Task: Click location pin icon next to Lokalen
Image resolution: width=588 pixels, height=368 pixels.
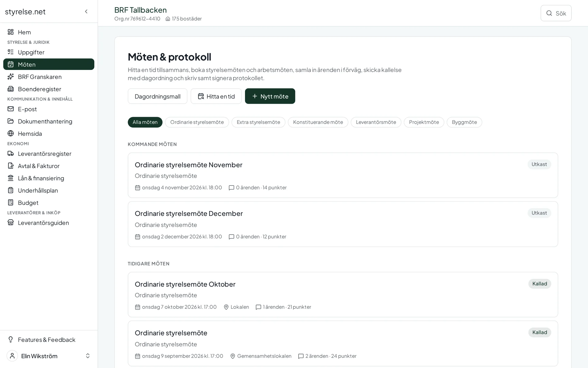Action: coord(226,307)
